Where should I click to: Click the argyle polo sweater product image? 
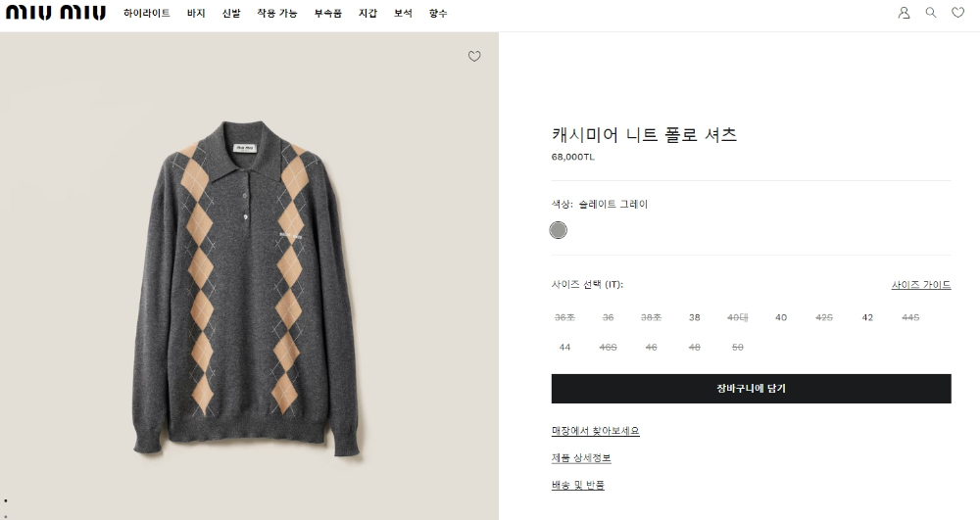coord(249,289)
